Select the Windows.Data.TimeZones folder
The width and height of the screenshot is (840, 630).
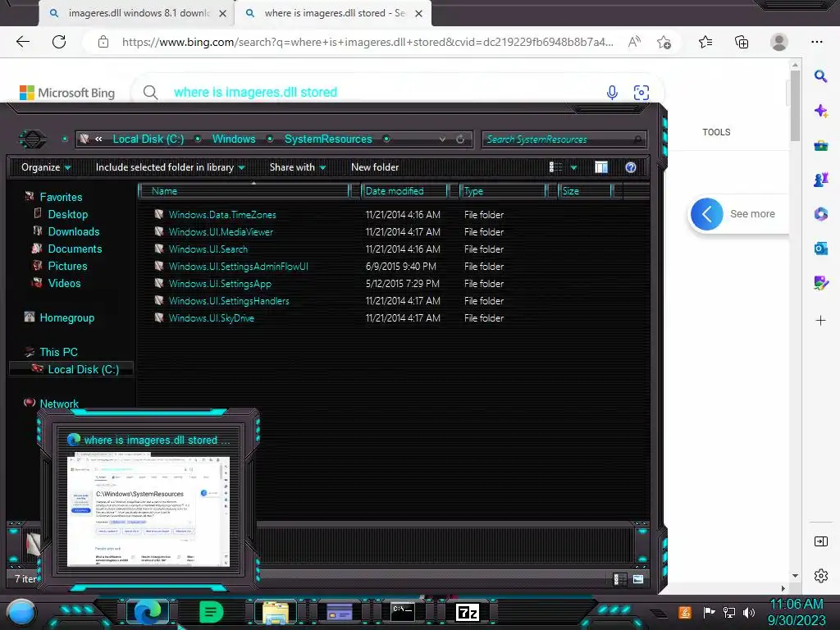222,215
